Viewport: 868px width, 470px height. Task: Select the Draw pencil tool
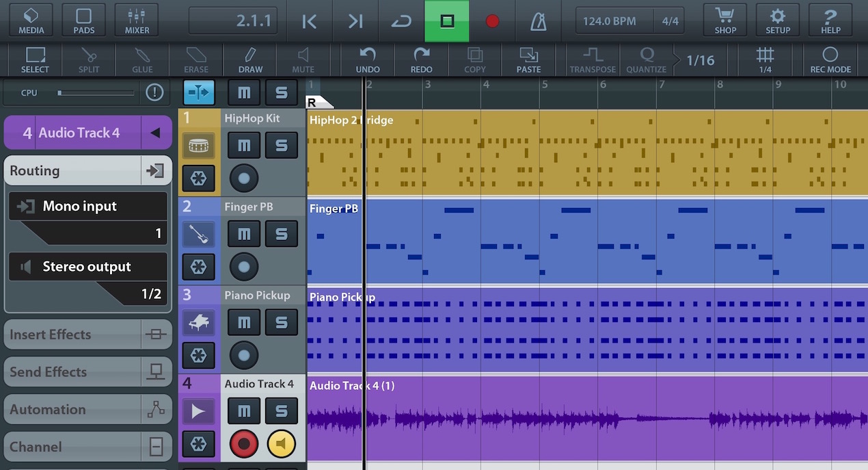click(x=250, y=60)
